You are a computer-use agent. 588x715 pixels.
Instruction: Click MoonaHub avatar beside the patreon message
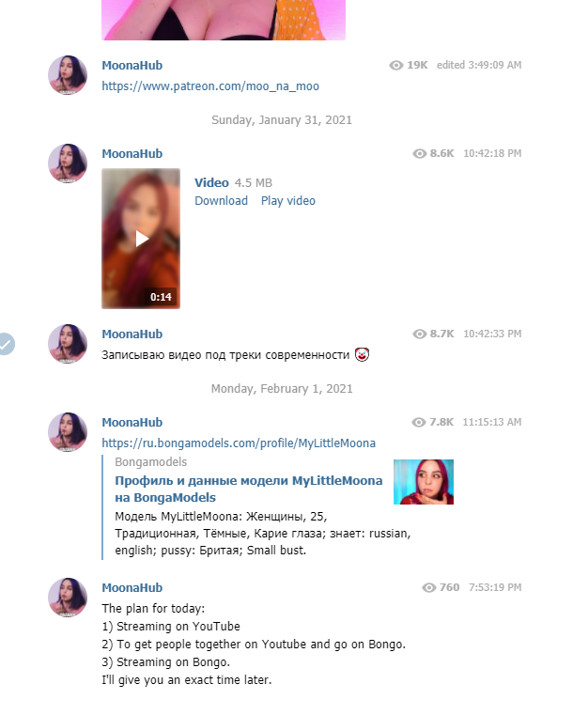(68, 75)
